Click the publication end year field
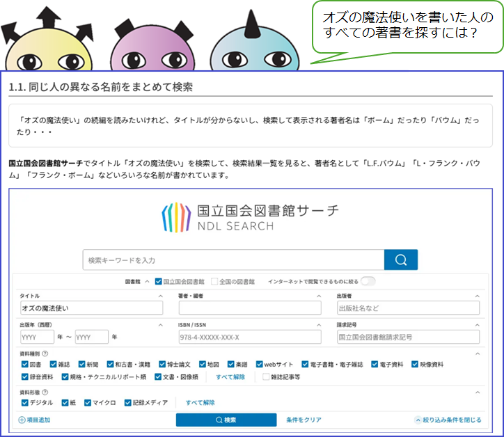This screenshot has width=504, height=437. (92, 337)
